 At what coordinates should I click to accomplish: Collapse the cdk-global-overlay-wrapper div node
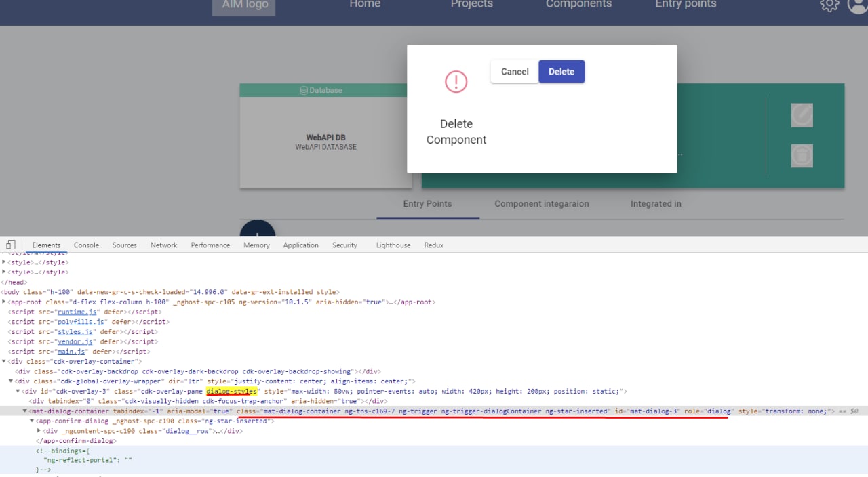(11, 381)
